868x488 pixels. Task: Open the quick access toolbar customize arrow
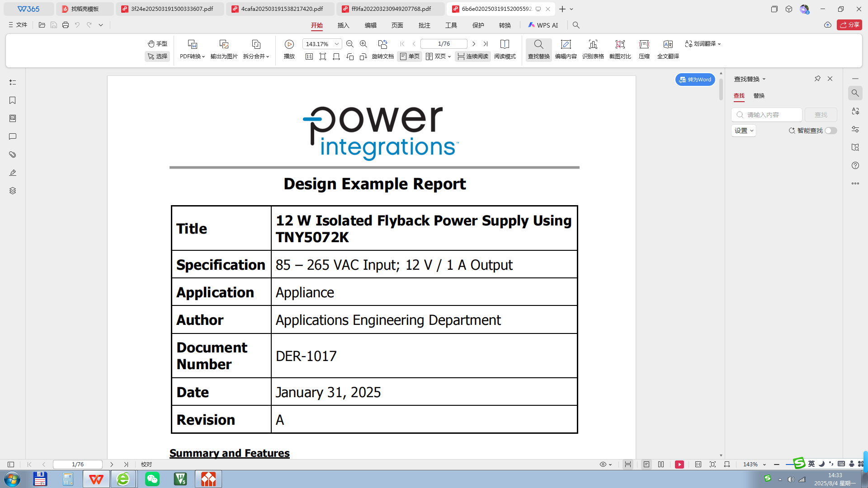click(101, 25)
